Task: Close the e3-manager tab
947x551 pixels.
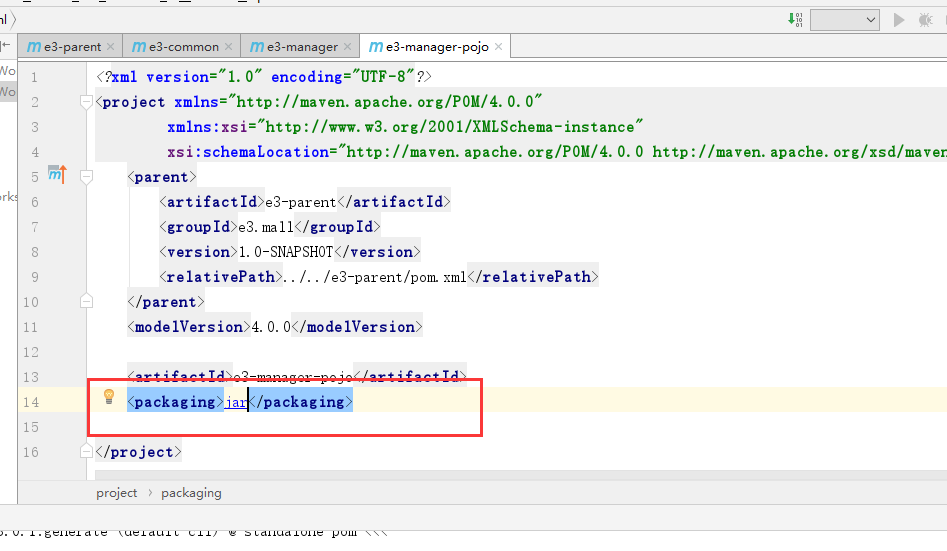Action: 347,47
